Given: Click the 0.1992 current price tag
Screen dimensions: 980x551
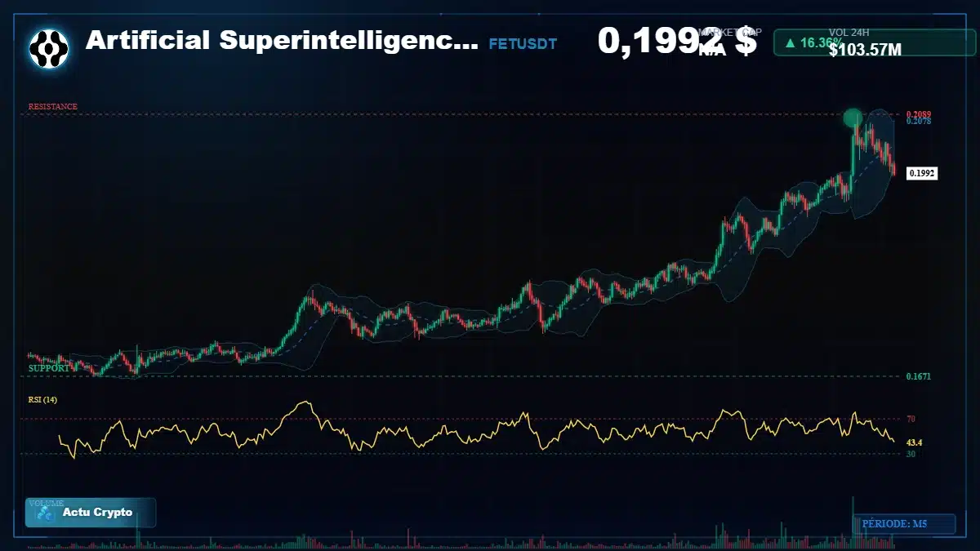Looking at the screenshot, I should click(922, 173).
